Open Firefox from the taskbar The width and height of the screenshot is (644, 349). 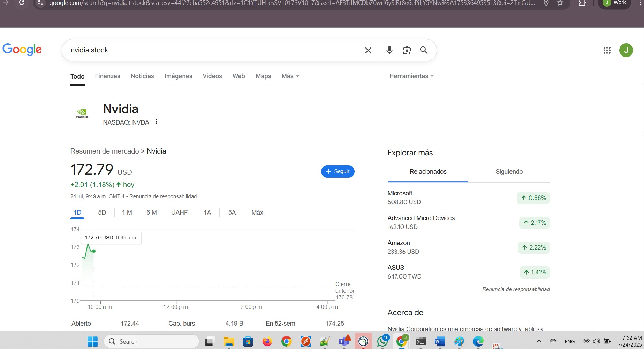pyautogui.click(x=267, y=341)
